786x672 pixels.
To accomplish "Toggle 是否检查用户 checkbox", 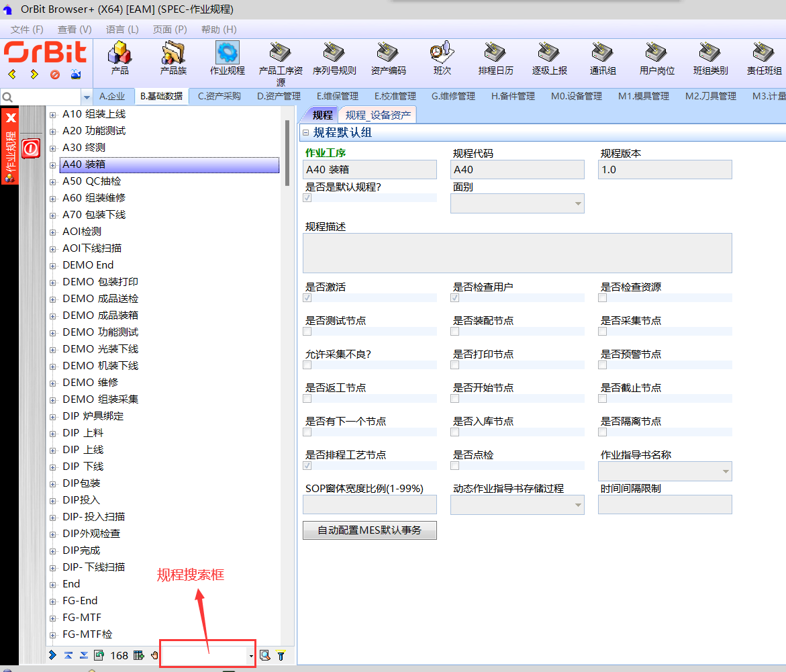I will [454, 298].
